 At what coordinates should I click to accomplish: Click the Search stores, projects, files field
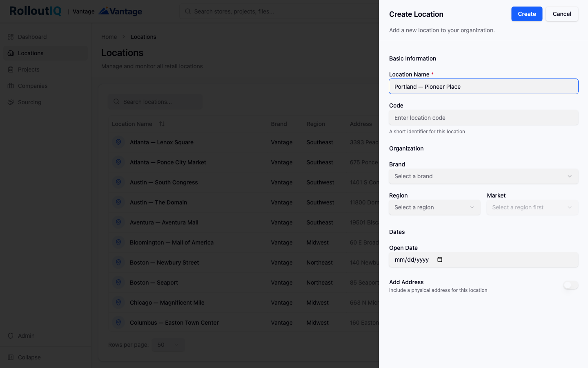click(279, 11)
